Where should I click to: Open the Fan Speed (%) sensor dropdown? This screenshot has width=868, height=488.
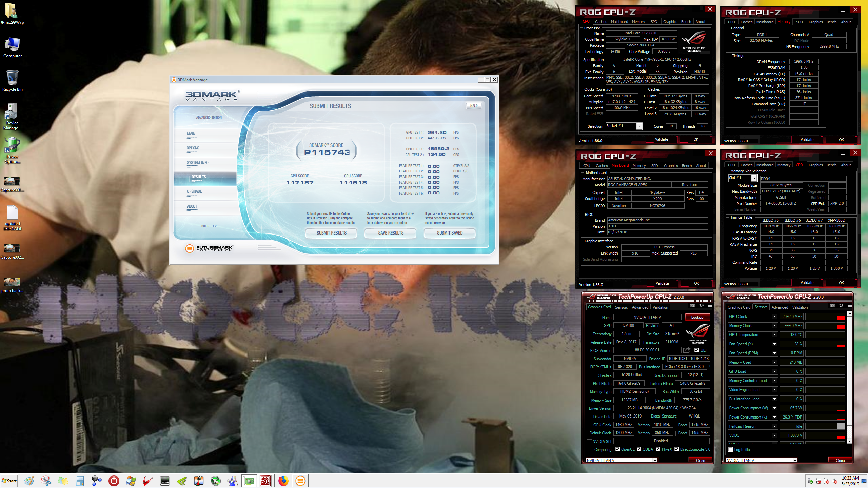[774, 344]
